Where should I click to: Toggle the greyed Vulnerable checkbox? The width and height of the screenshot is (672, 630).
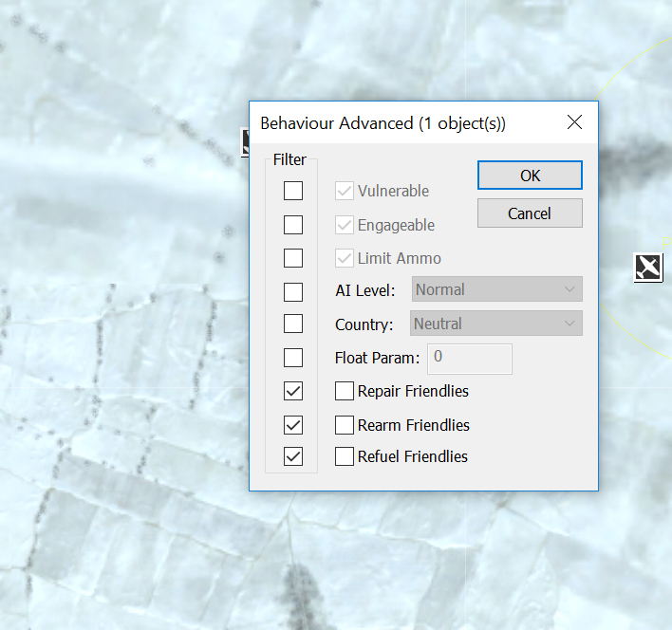coord(345,191)
